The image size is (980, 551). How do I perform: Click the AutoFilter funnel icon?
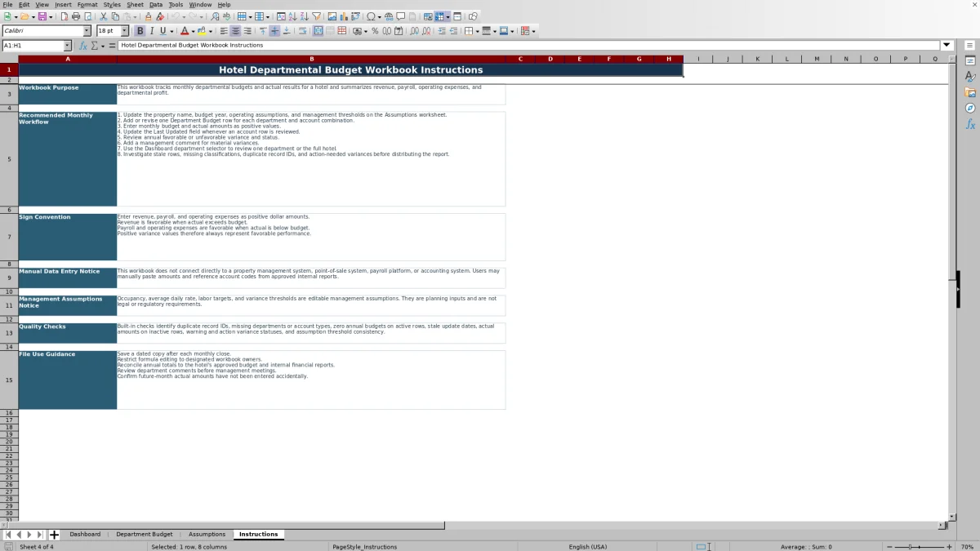(x=316, y=16)
